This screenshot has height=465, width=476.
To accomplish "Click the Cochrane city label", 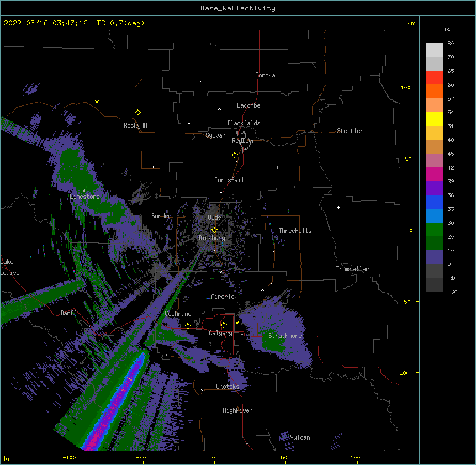I will 178,314.
